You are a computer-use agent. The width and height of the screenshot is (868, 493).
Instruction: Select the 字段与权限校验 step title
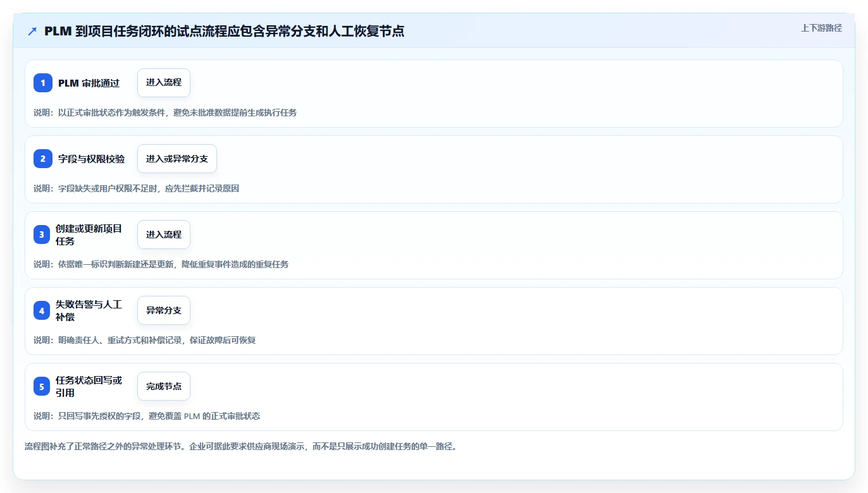92,159
